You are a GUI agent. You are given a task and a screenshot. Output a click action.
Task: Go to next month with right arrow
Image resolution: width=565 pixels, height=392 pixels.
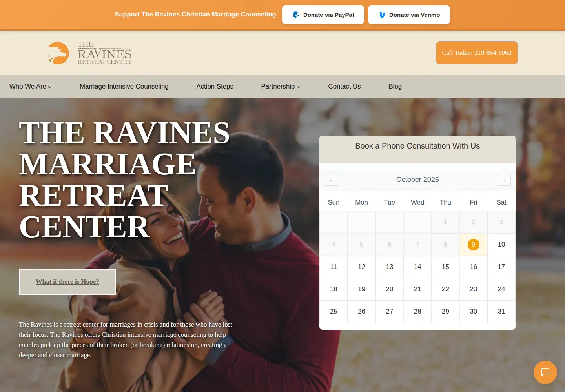[503, 180]
